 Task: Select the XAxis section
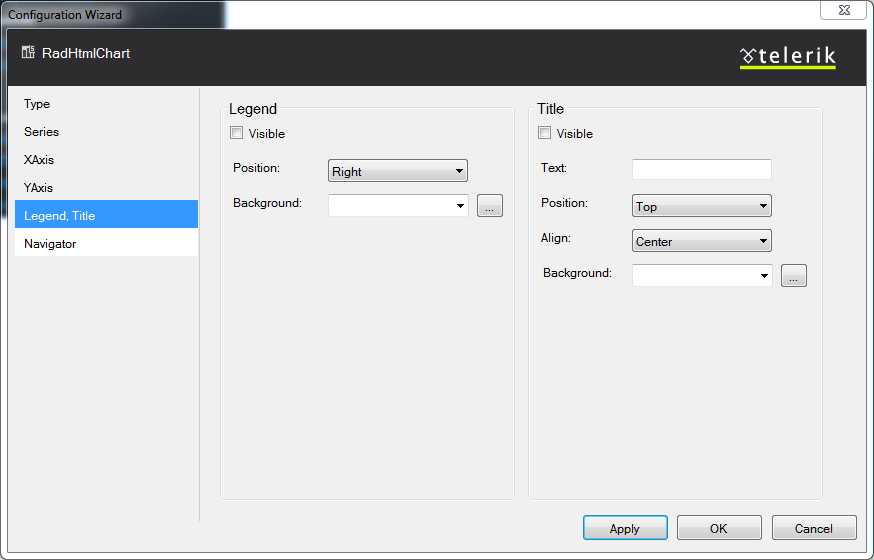pos(39,160)
